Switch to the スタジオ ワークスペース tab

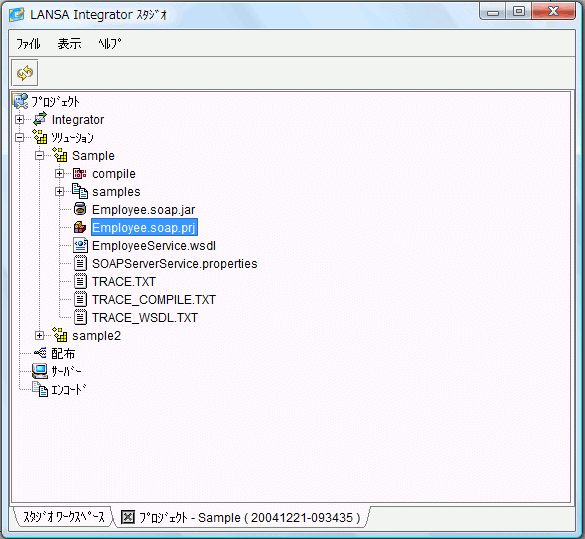(64, 517)
